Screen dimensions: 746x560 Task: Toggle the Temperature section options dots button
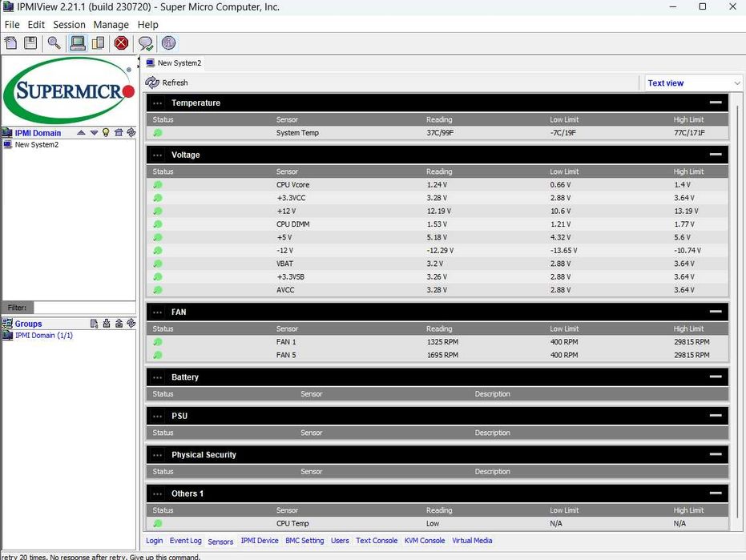pyautogui.click(x=158, y=103)
